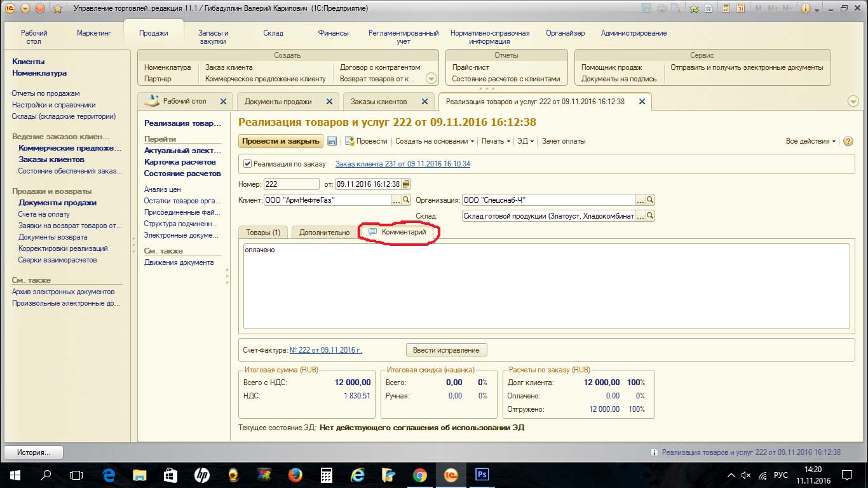
Task: Click the magnifier icon next to the Организация field
Action: pos(650,200)
